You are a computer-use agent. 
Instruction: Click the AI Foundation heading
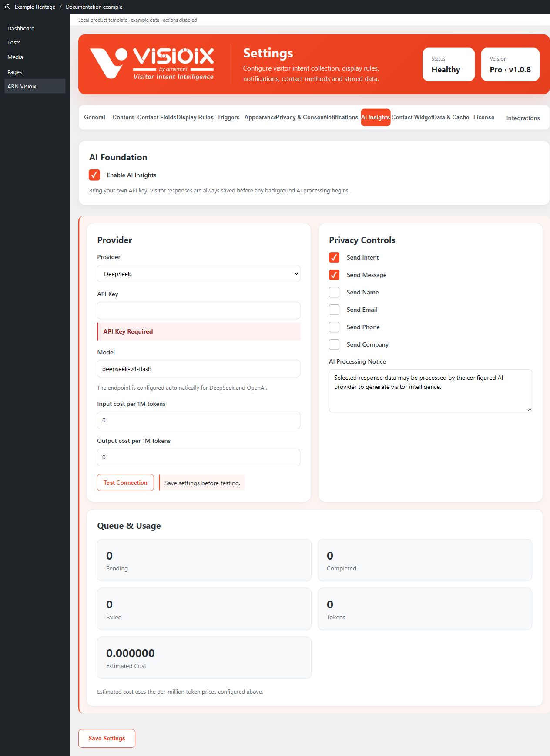pyautogui.click(x=118, y=157)
